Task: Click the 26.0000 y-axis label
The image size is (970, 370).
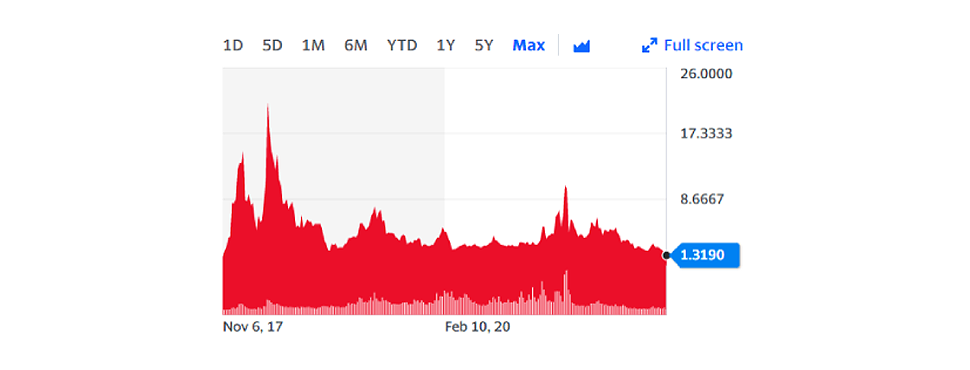Action: pyautogui.click(x=706, y=74)
